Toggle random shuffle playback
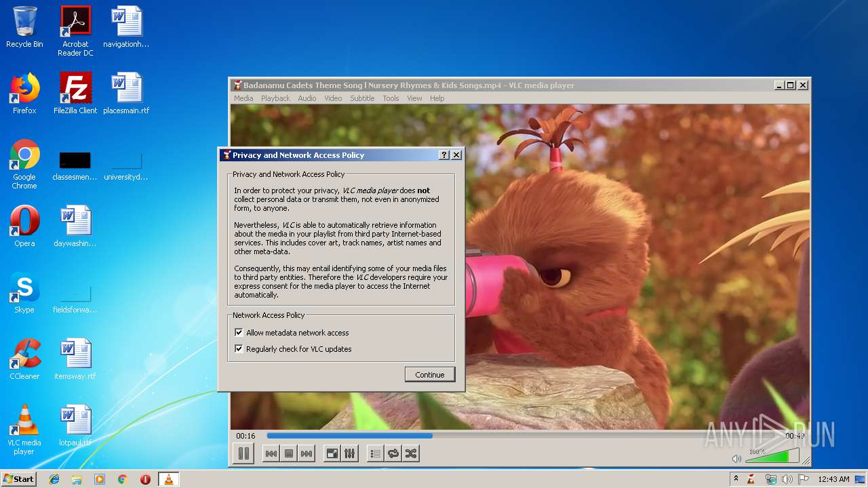The width and height of the screenshot is (868, 488). click(411, 453)
